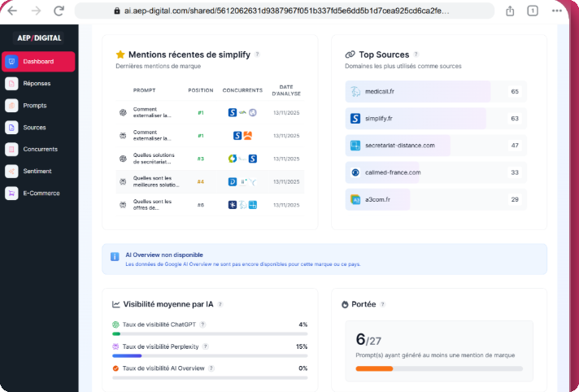Open Concurrents in the sidebar

pos(38,150)
